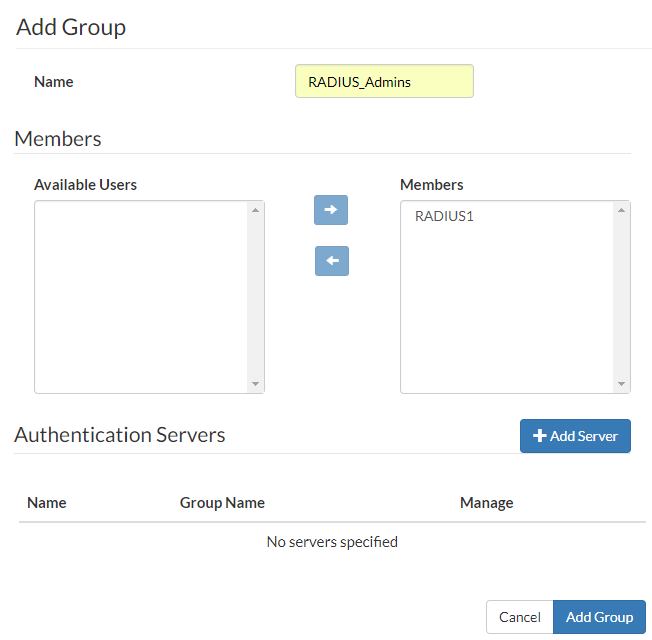Click empty area below RADIUS1 in Members box
The width and height of the screenshot is (652, 640).
[507, 320]
